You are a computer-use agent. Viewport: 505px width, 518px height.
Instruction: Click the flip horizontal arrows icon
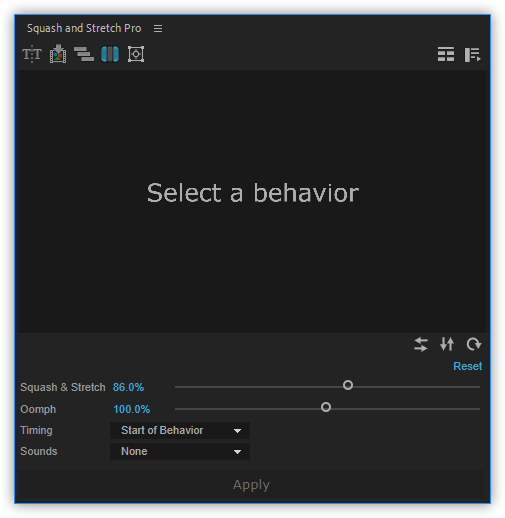tap(421, 344)
